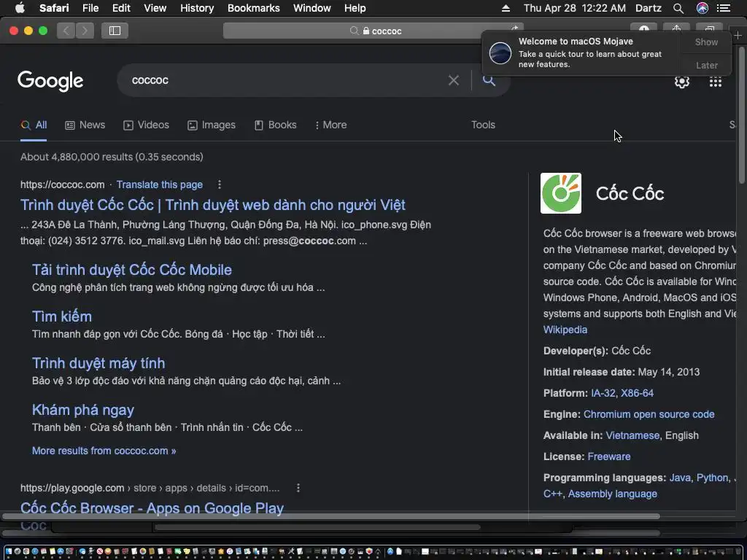747x560 pixels.
Task: Open three-dot menu for coccoc.com result
Action: pyautogui.click(x=219, y=184)
